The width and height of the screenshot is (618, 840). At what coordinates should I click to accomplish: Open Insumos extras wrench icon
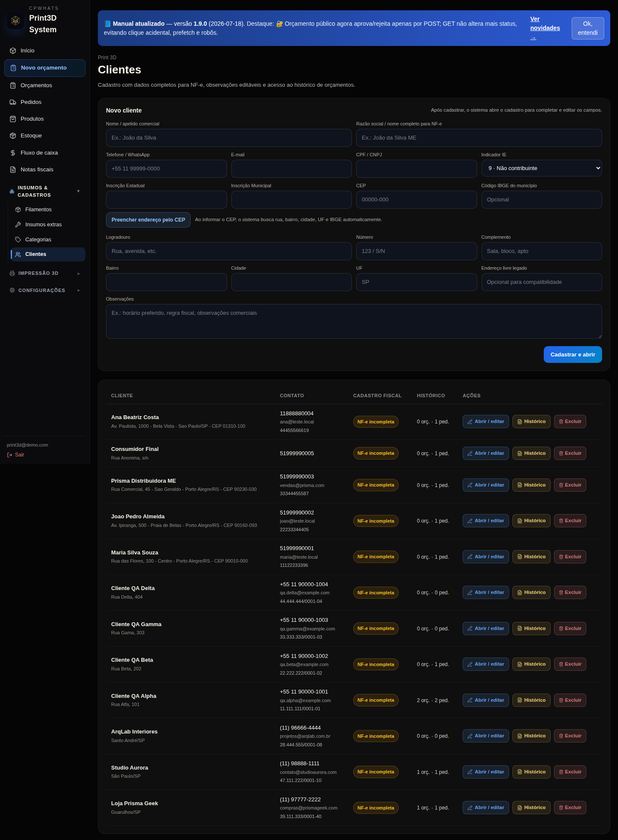tap(18, 225)
